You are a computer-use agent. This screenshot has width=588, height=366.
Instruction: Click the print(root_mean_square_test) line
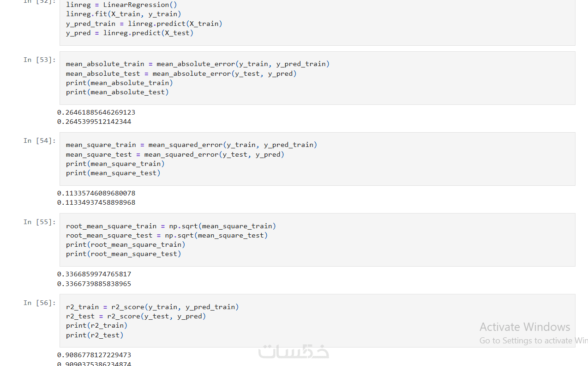point(123,254)
